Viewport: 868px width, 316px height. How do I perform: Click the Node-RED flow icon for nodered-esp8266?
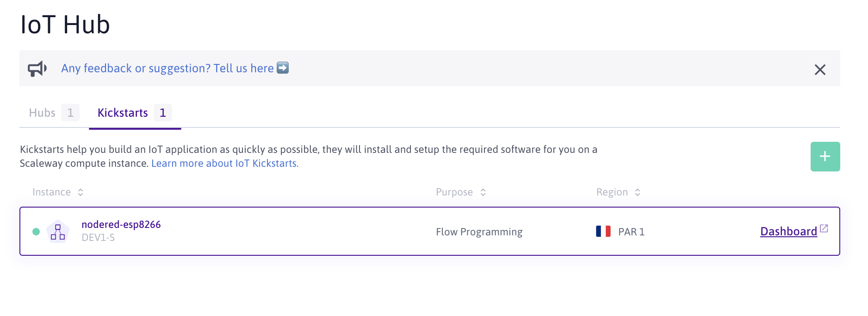[x=58, y=232]
